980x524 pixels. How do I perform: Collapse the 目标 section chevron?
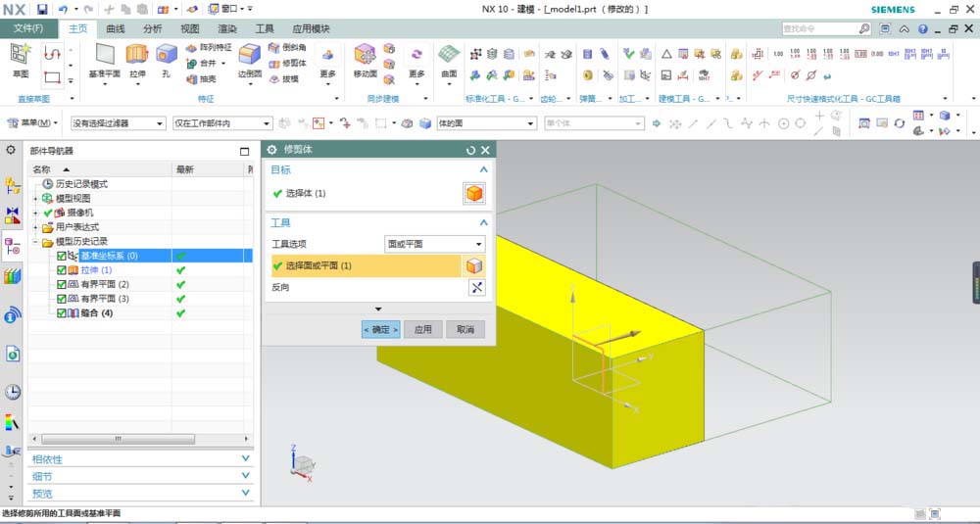[x=483, y=169]
